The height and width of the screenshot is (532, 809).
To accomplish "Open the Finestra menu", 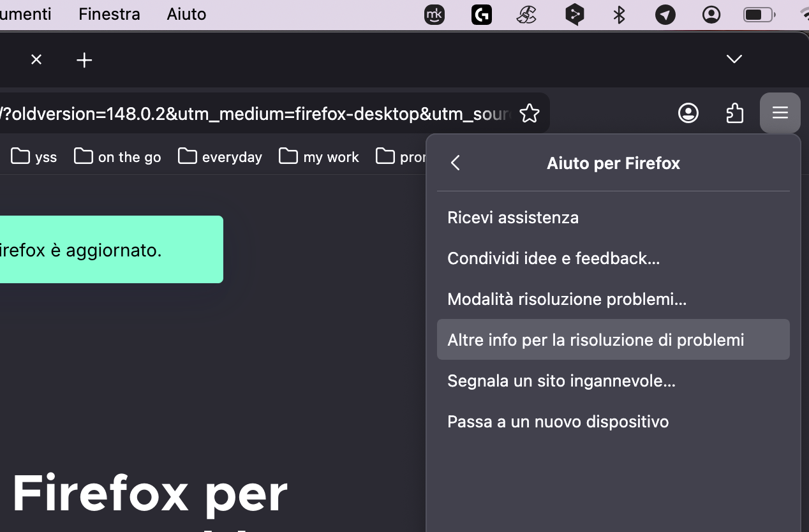I will point(108,14).
